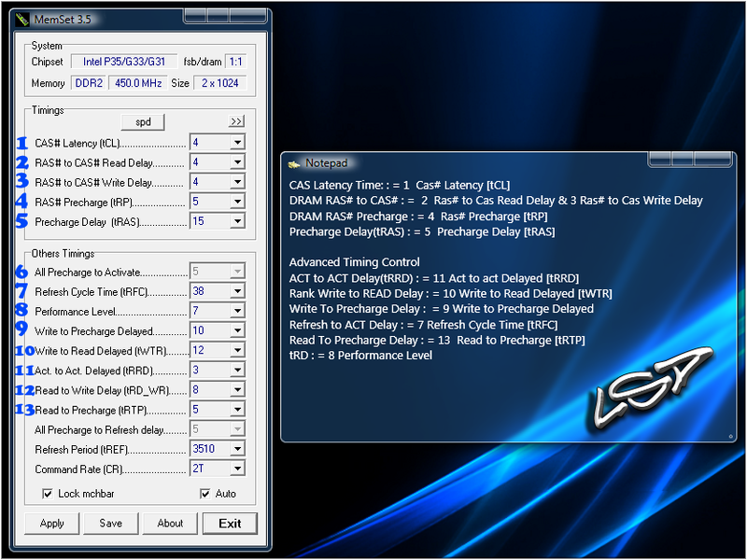
Task: Click the 'All Precharge to Activate' label
Action: click(x=87, y=273)
